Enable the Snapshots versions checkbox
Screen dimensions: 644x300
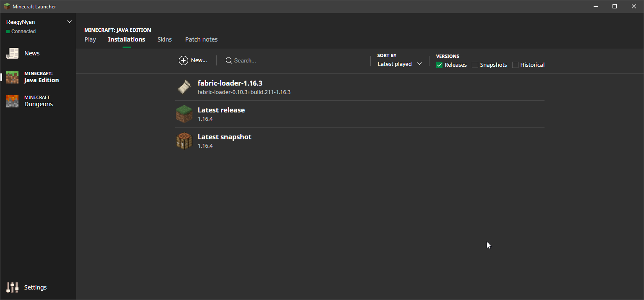pos(475,65)
